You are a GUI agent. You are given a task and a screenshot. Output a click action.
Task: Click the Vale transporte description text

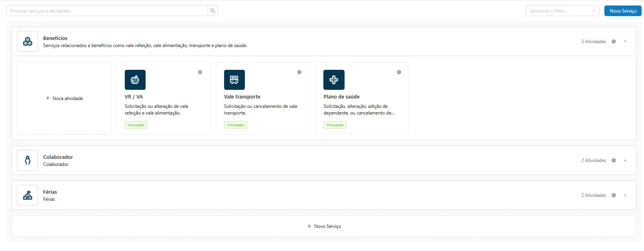click(261, 110)
